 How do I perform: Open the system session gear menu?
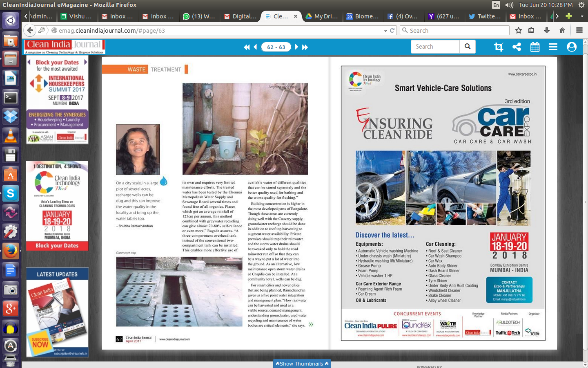click(x=581, y=5)
